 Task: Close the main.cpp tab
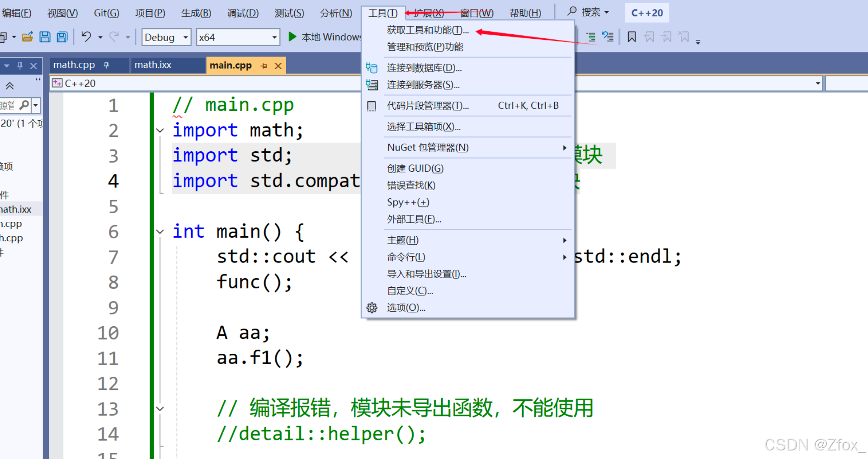coord(278,66)
